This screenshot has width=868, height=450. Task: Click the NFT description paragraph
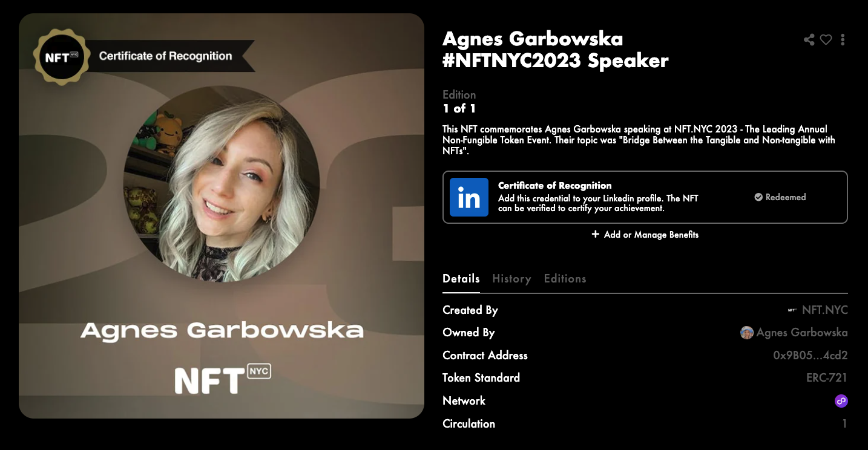(639, 140)
